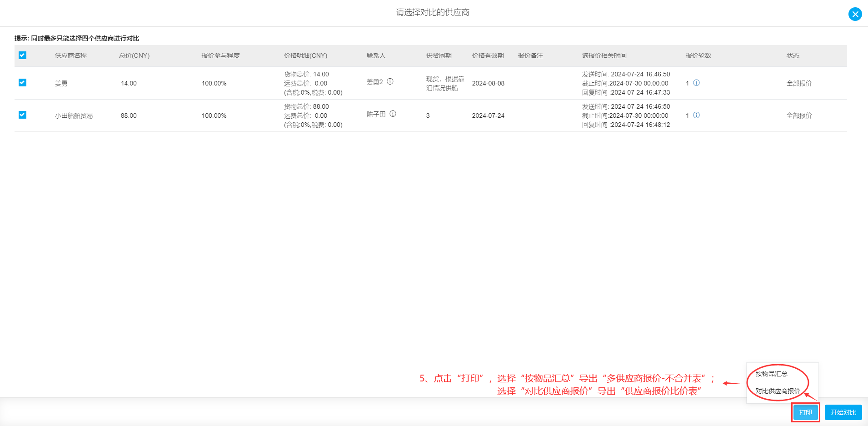Uncheck the 姜勇 supplier checkbox
Image resolution: width=868 pixels, height=426 pixels.
point(22,82)
